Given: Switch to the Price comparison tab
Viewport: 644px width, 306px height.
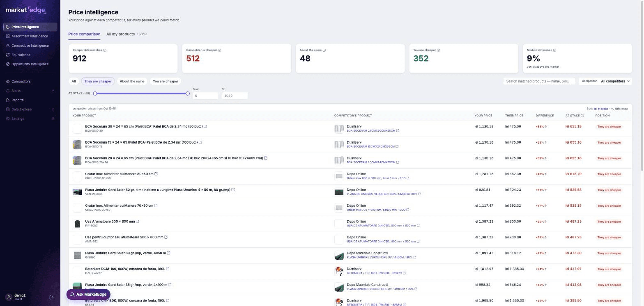Looking at the screenshot, I should pyautogui.click(x=84, y=34).
